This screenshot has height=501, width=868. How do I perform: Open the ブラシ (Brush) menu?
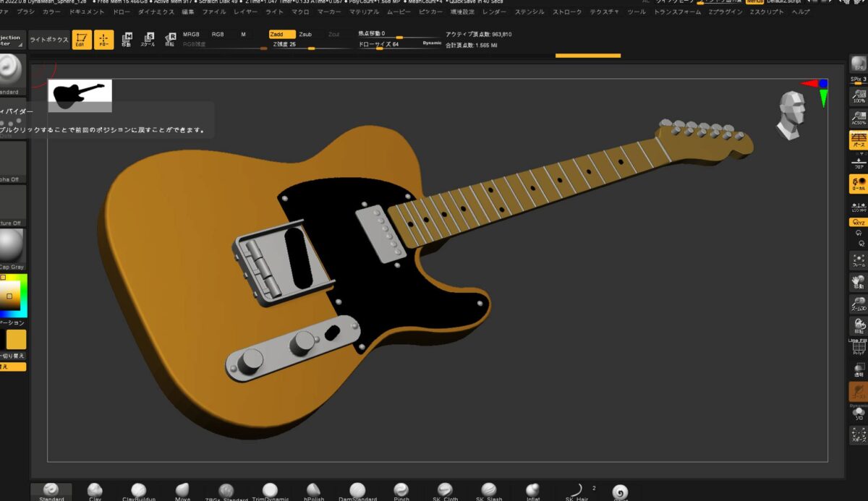(25, 12)
